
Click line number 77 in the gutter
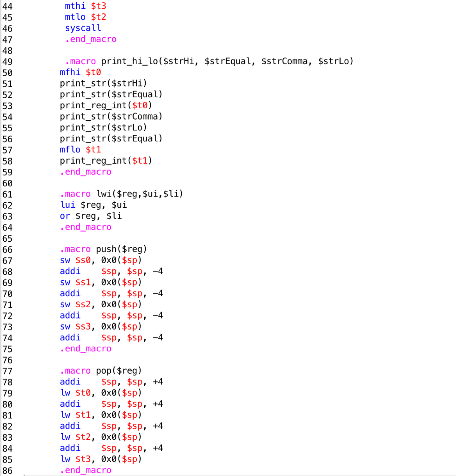tap(8, 370)
